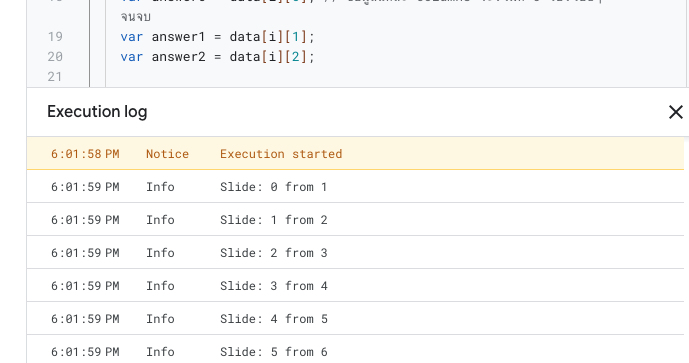The image size is (689, 363).
Task: Place cursor on the answer1 variable name
Action: coord(178,36)
